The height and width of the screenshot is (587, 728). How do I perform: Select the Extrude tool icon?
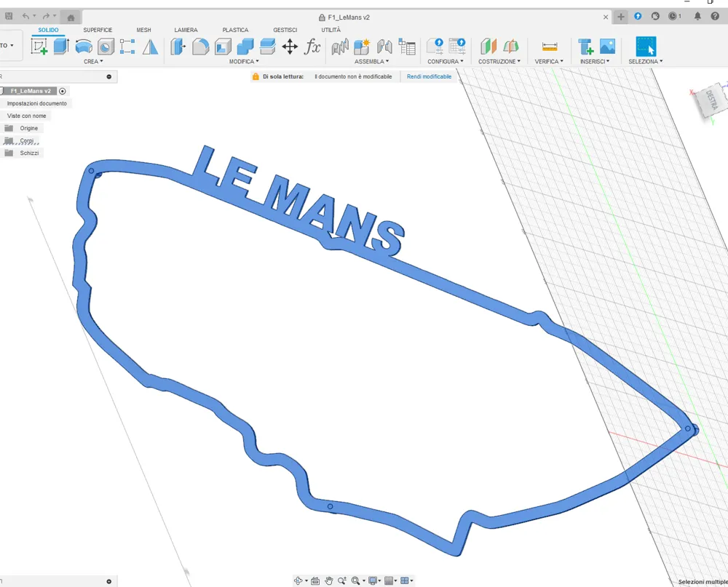[61, 47]
